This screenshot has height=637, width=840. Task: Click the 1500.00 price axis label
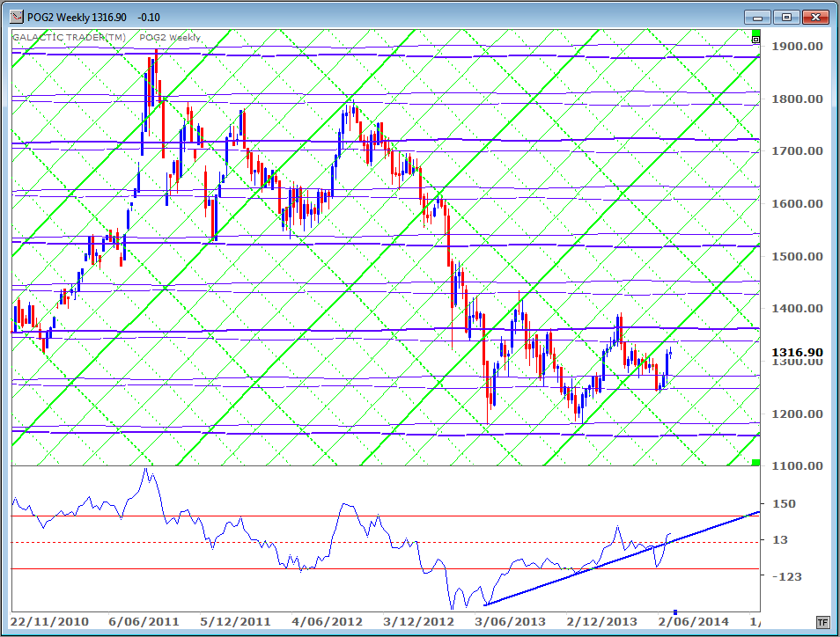pos(797,256)
